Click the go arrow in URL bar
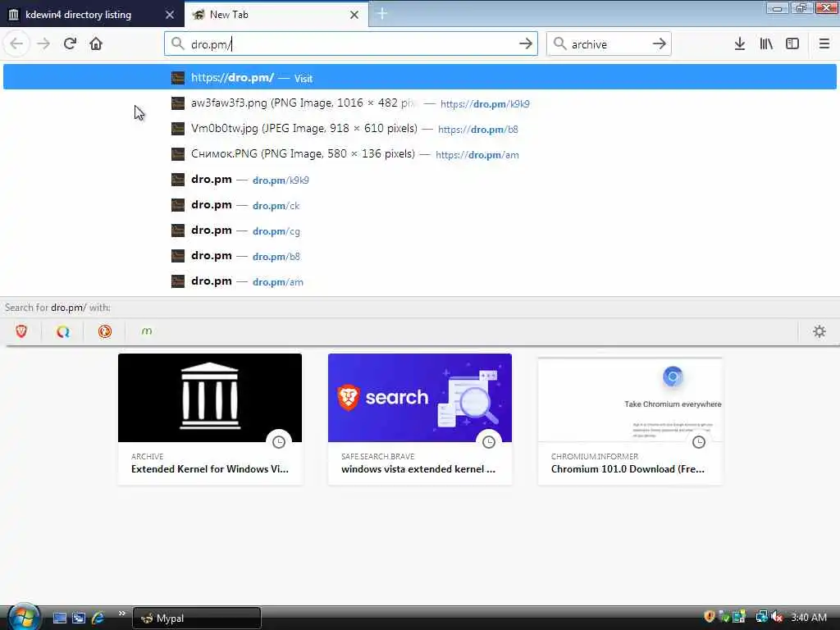This screenshot has height=630, width=840. click(526, 43)
